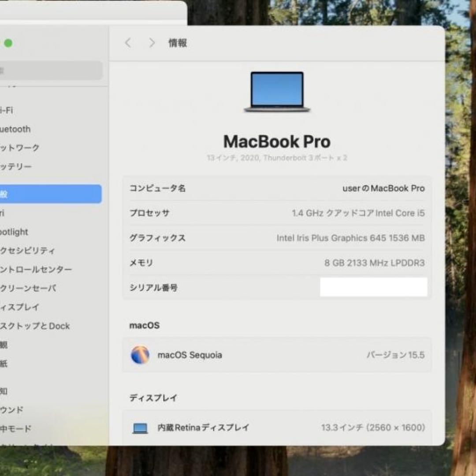The height and width of the screenshot is (476, 476).
Task: Select the highlighted 一般 sidebar item
Action: (51, 193)
